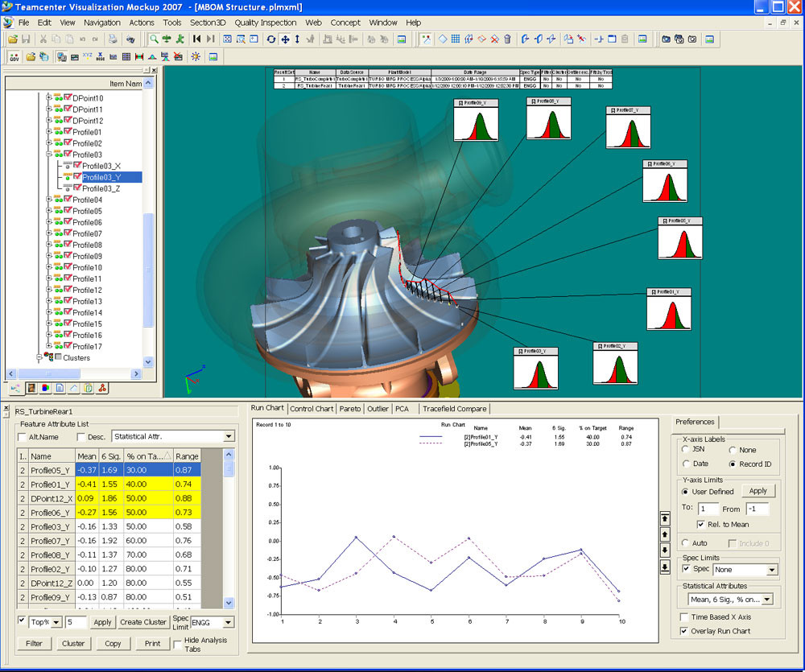Click the fit-all view icon
This screenshot has width=805, height=672.
[228, 39]
